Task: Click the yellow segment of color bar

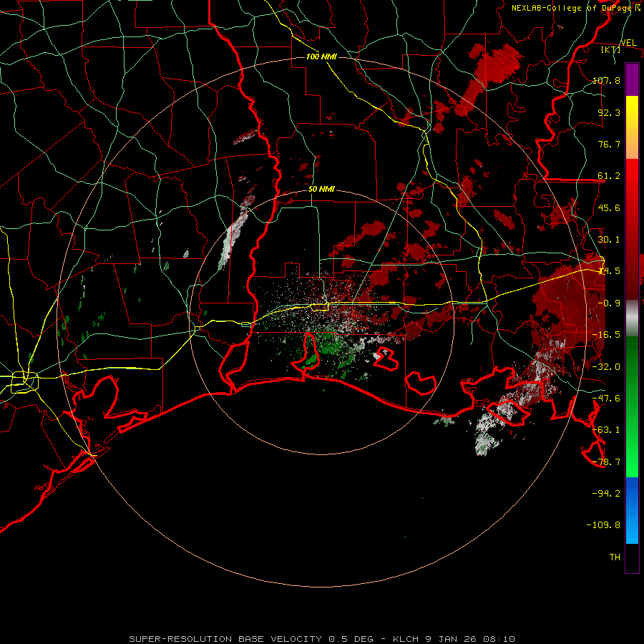Action: (x=632, y=127)
